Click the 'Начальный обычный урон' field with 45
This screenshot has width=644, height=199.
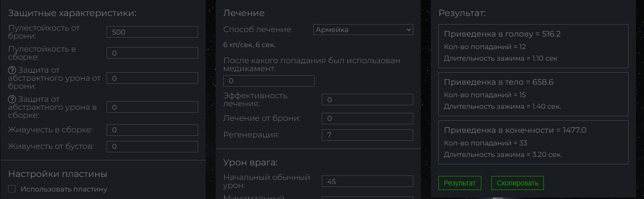[367, 181]
